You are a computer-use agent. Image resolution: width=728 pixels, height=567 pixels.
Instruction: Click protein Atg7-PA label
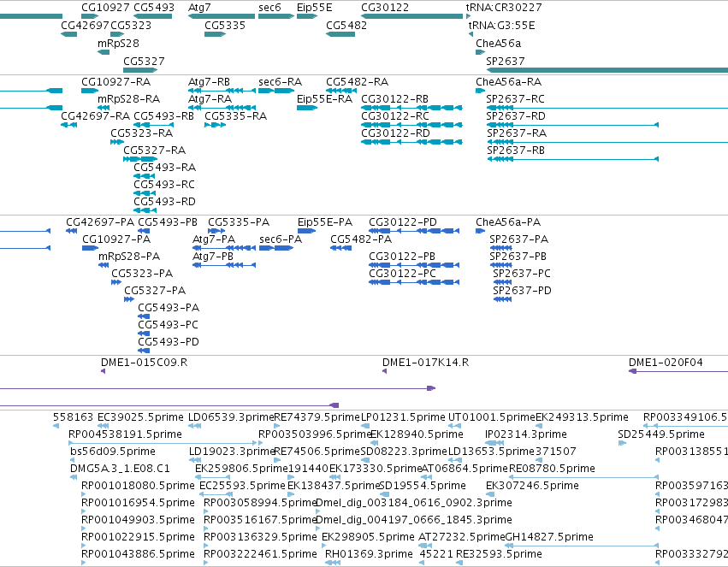coord(214,239)
